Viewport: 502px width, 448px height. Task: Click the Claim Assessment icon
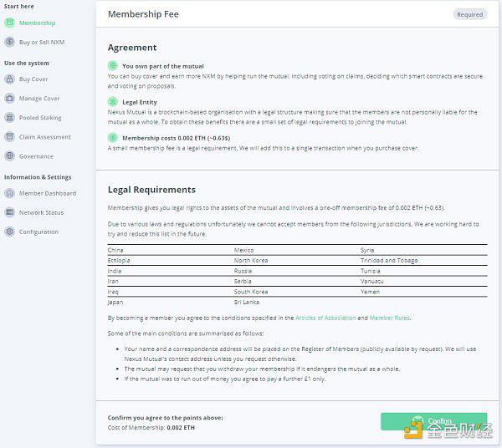[x=10, y=137]
